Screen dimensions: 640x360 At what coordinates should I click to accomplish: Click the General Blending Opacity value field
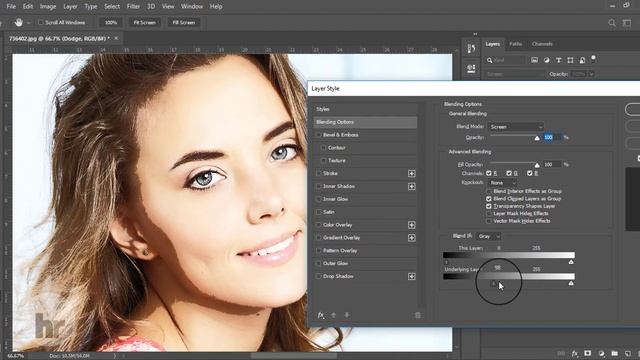[553, 138]
